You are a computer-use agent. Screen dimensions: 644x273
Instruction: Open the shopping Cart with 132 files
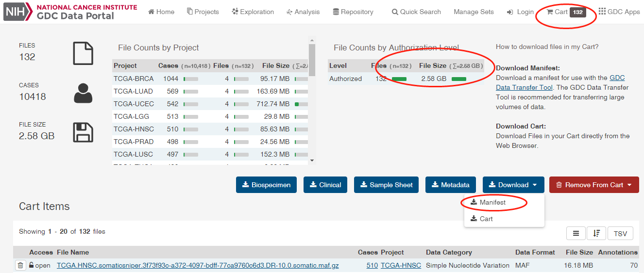point(566,12)
